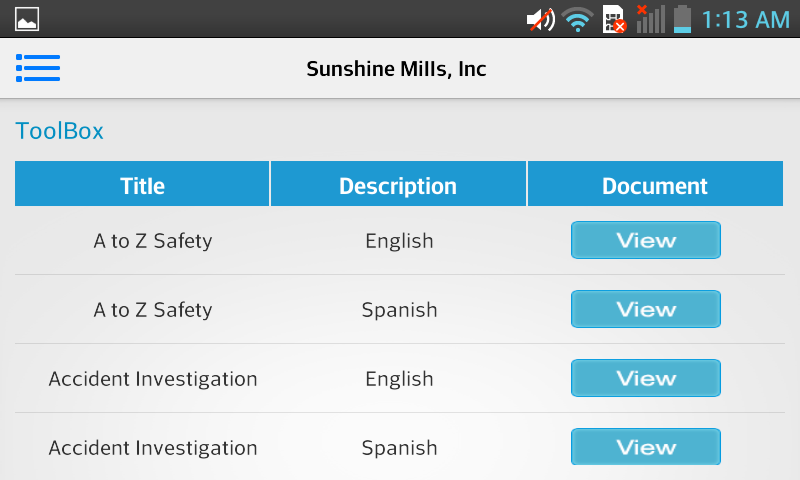This screenshot has height=480, width=800.
Task: Tap the Wi-Fi signal icon
Action: tap(578, 20)
